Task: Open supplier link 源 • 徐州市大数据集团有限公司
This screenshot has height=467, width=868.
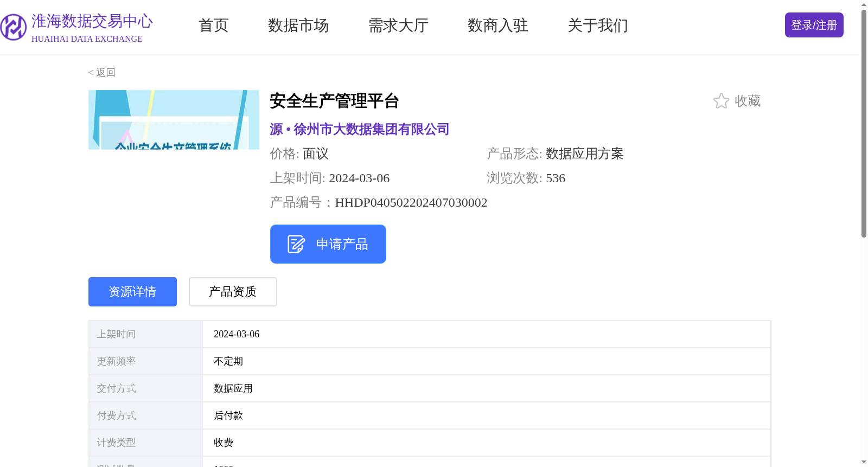Action: (x=360, y=129)
